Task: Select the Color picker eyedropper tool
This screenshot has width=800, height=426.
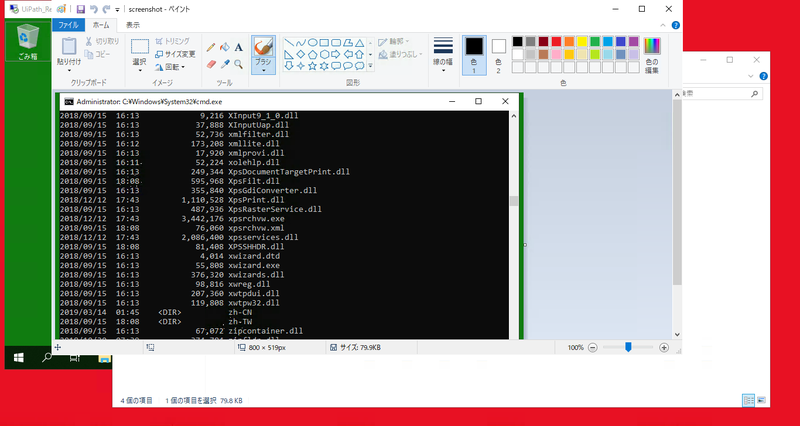Action: (224, 64)
